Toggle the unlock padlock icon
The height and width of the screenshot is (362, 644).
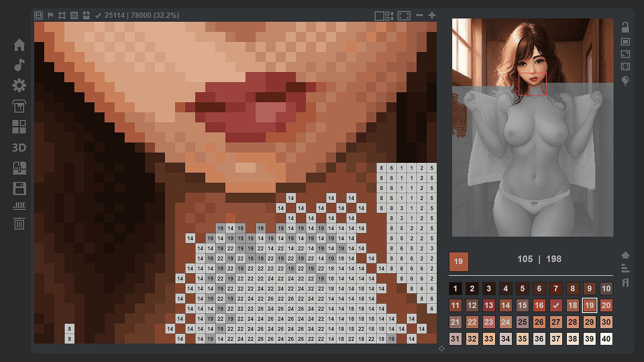point(625,27)
